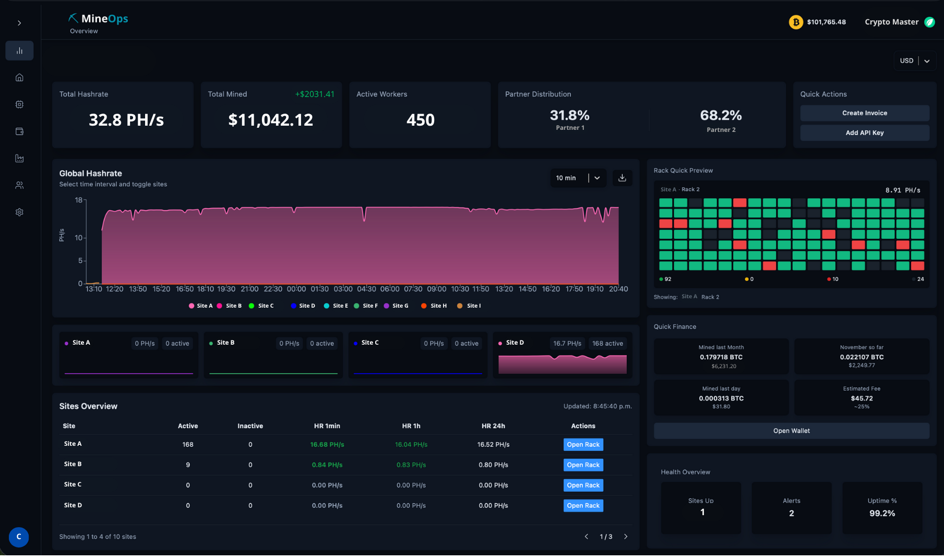Download the Global Hashrate chart data
This screenshot has height=560, width=944.
coord(622,178)
